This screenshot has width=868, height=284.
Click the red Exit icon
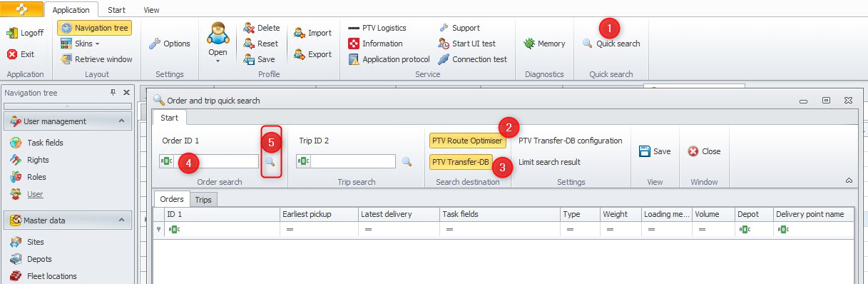(x=12, y=54)
